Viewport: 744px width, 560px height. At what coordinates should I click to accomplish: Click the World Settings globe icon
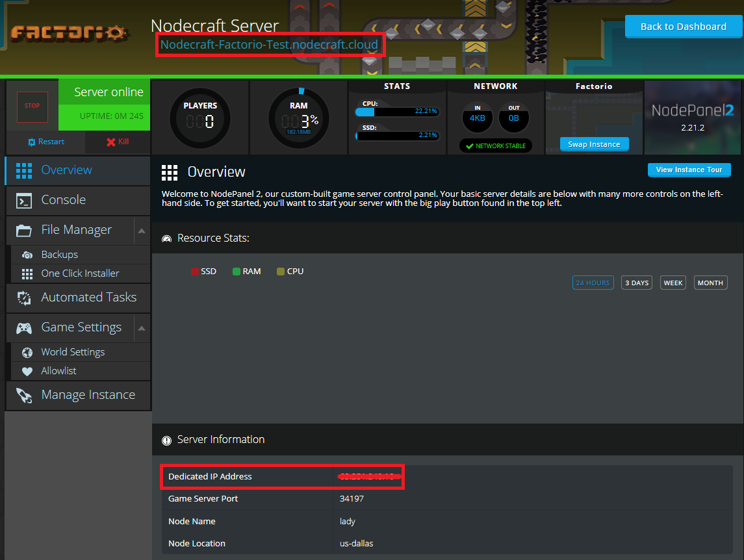(x=26, y=351)
